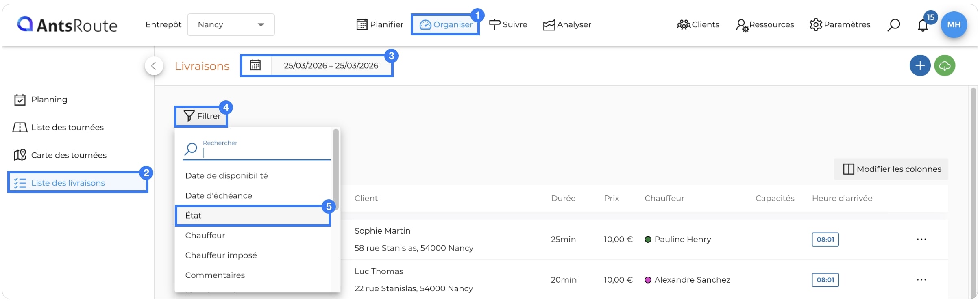Screen dimensions: 980x303
Task: Click the magnifying glass search icon in header
Action: 893,25
